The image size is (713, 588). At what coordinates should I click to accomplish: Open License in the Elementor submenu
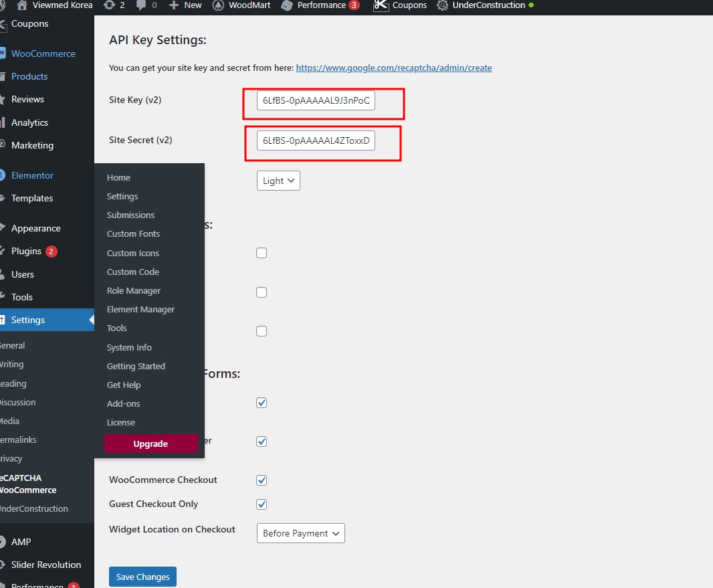121,422
